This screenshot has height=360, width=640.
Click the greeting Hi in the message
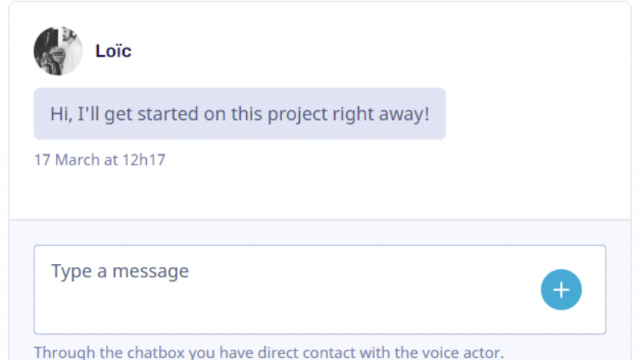coord(61,114)
